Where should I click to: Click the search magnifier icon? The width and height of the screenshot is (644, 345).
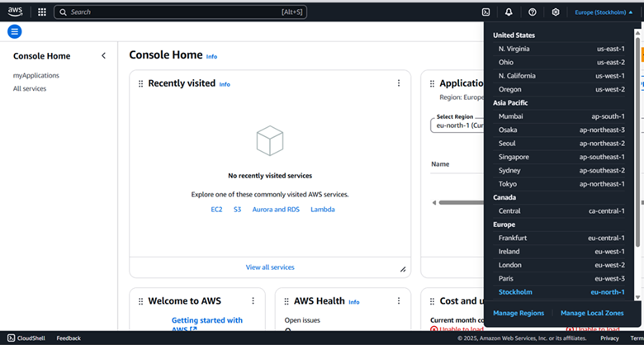tap(63, 12)
